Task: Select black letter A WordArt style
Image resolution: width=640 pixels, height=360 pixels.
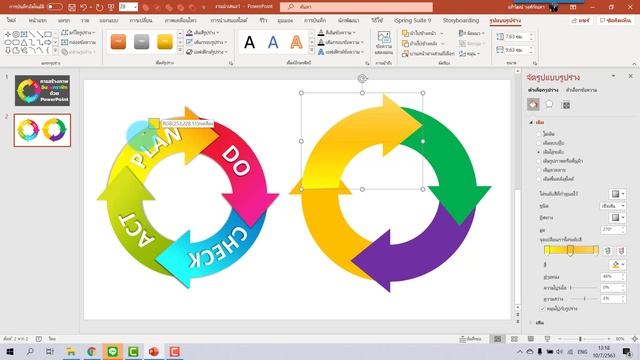Action: [250, 42]
